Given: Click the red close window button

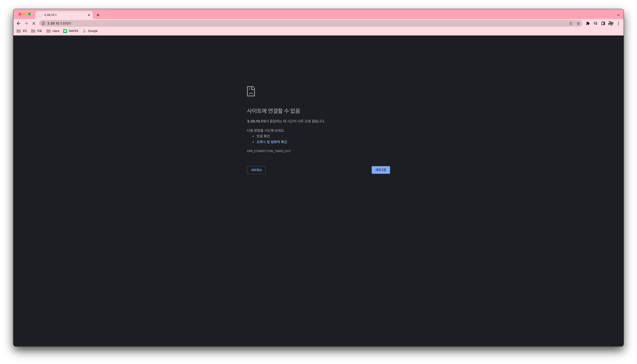Looking at the screenshot, I should [20, 14].
